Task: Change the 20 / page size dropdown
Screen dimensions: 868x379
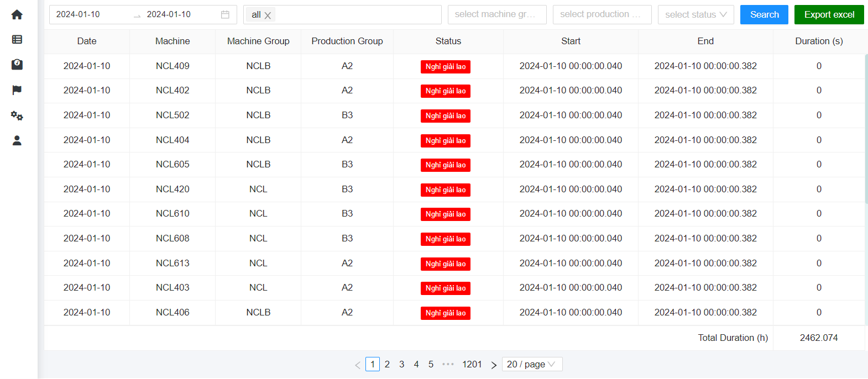Action: pyautogui.click(x=532, y=364)
